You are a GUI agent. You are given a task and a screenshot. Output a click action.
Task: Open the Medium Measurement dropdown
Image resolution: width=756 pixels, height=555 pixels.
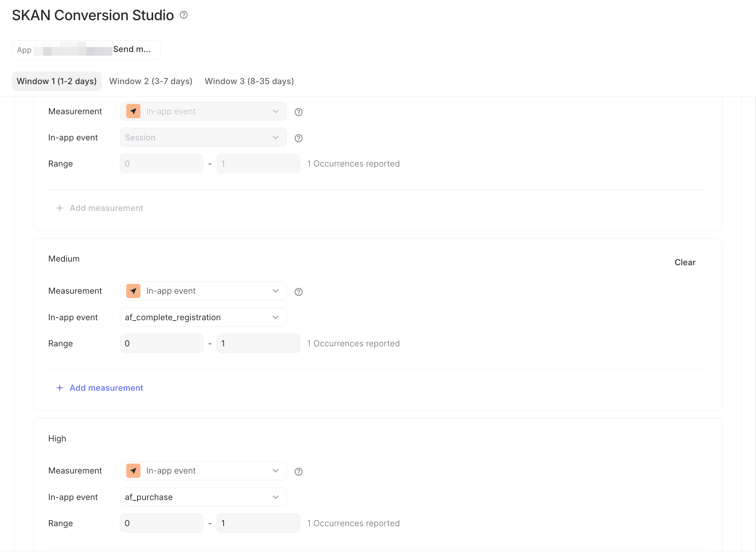(x=203, y=291)
